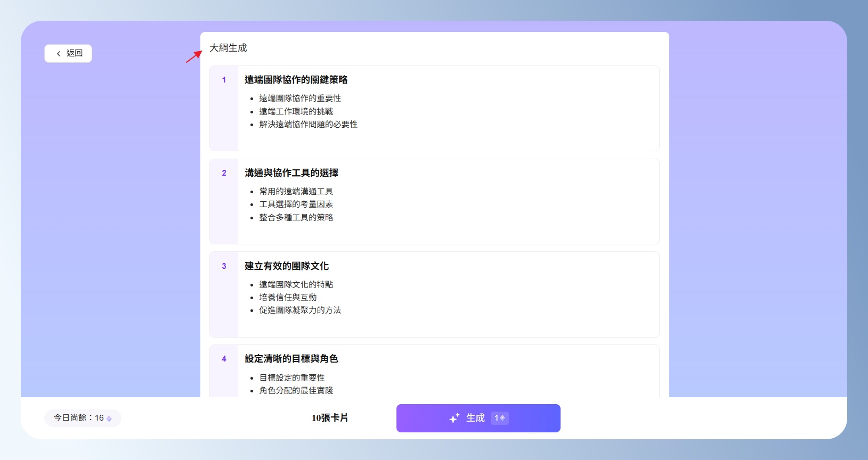The height and width of the screenshot is (460, 868).
Task: Select outline card number 3 handle
Action: (x=224, y=266)
